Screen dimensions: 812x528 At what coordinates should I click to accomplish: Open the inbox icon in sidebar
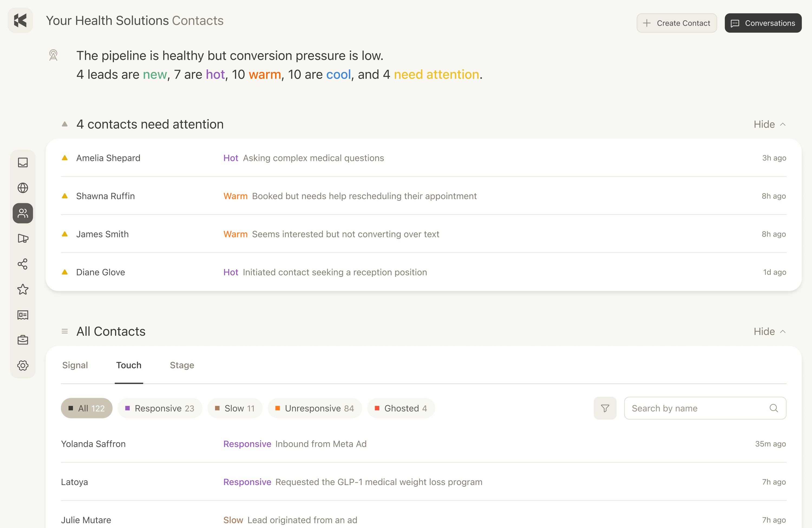23,162
